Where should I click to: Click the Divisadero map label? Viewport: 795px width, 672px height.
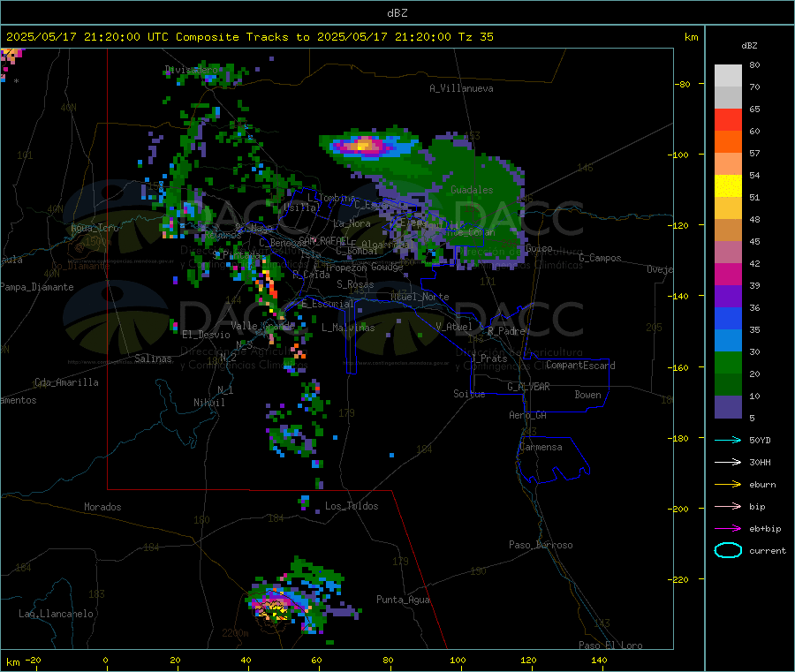(191, 70)
